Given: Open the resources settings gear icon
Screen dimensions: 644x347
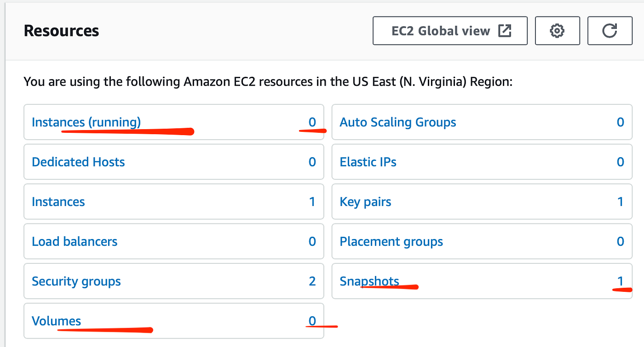Looking at the screenshot, I should point(557,31).
